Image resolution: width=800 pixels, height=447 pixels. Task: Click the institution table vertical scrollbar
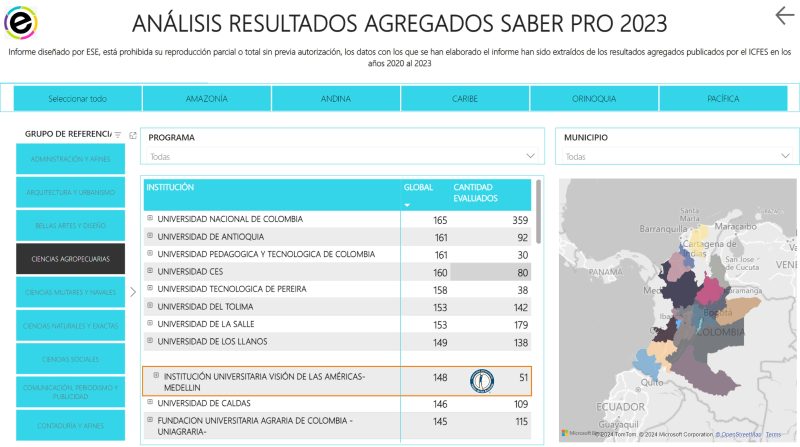[x=539, y=212]
